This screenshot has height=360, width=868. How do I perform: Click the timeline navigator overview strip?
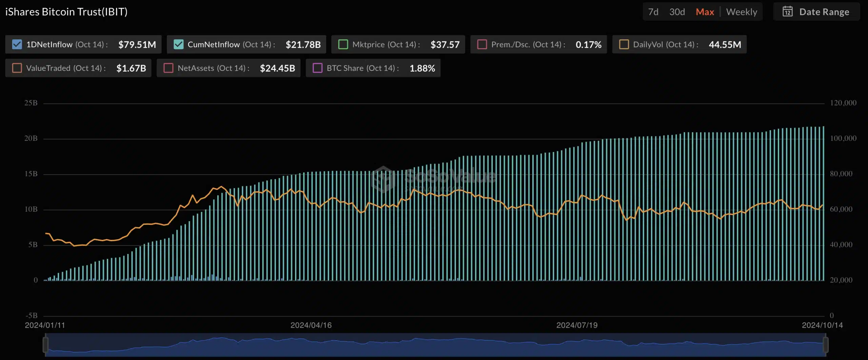pyautogui.click(x=435, y=345)
